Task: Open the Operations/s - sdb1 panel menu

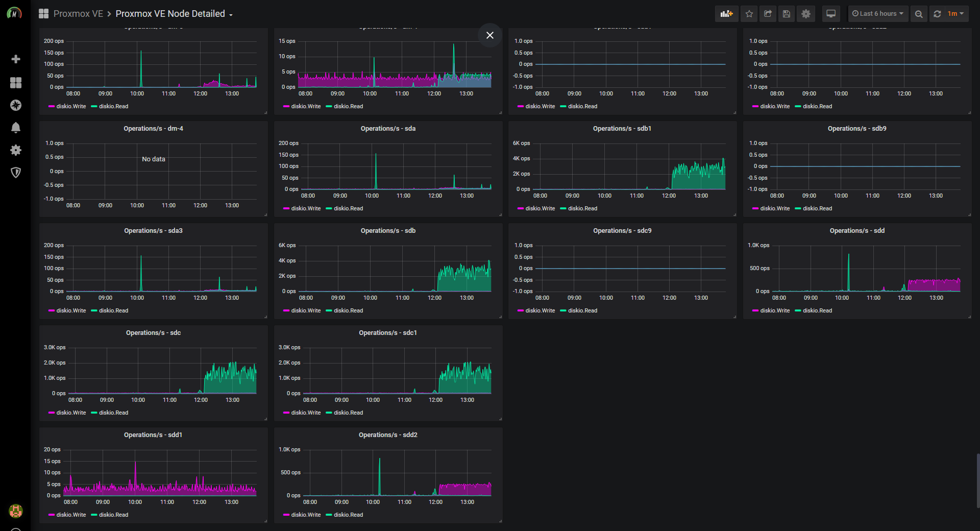Action: point(622,129)
